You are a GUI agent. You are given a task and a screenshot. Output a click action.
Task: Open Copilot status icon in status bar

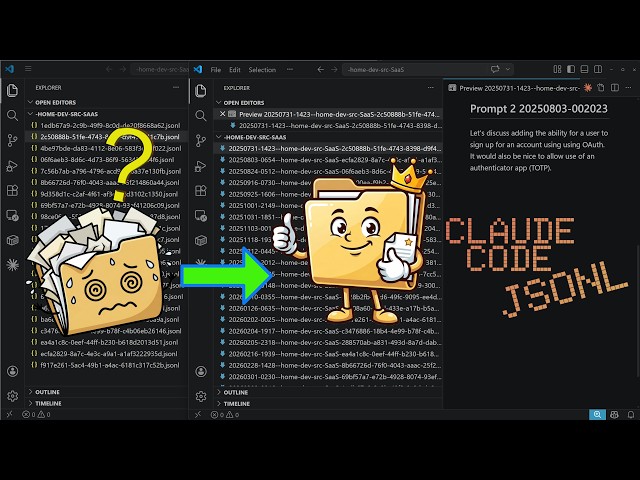tap(614, 414)
